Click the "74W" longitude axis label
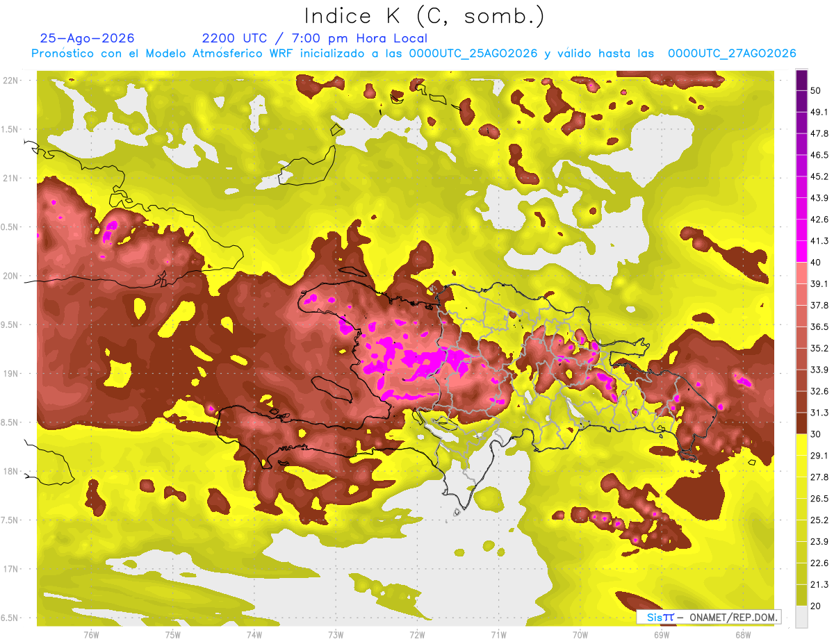 pyautogui.click(x=254, y=635)
